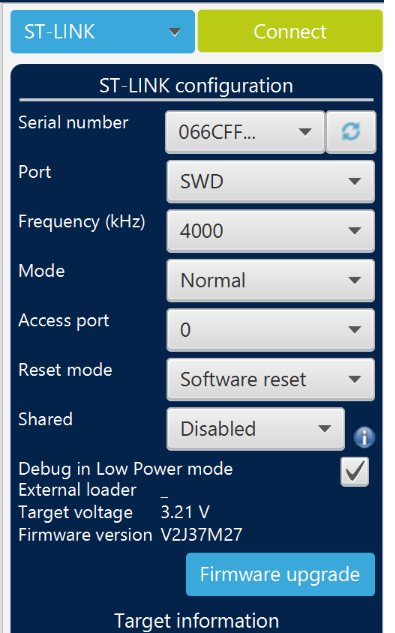Open the Frequency 4000 kHz dropdown
Image resolution: width=395 pixels, height=633 pixels.
(271, 231)
